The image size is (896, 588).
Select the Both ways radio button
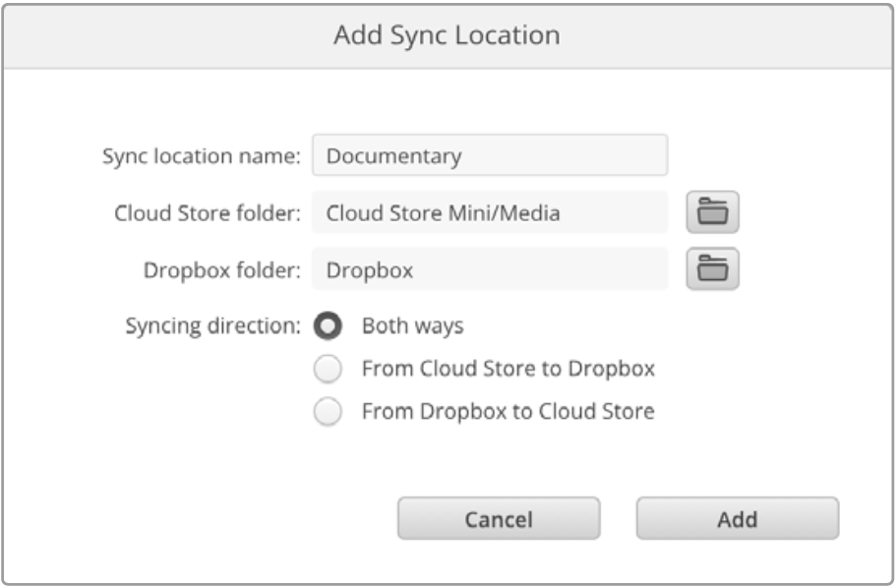328,325
